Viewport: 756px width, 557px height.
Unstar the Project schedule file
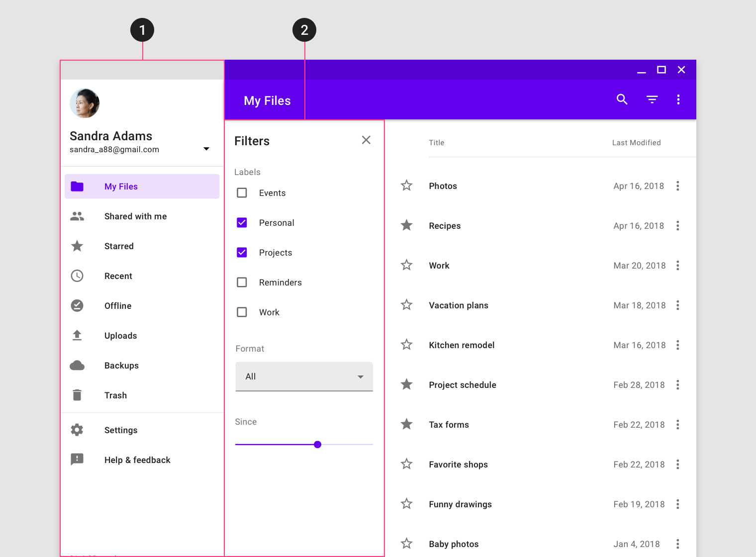click(407, 384)
